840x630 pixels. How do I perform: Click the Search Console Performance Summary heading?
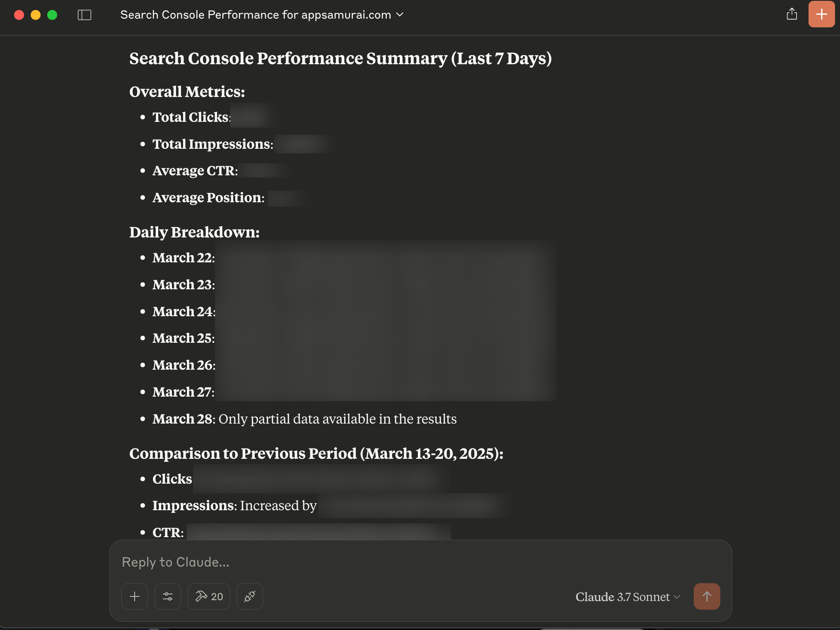click(x=340, y=58)
